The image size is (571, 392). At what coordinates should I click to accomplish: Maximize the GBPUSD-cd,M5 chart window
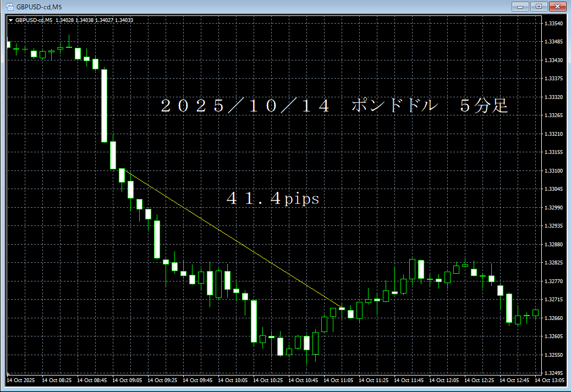point(539,7)
